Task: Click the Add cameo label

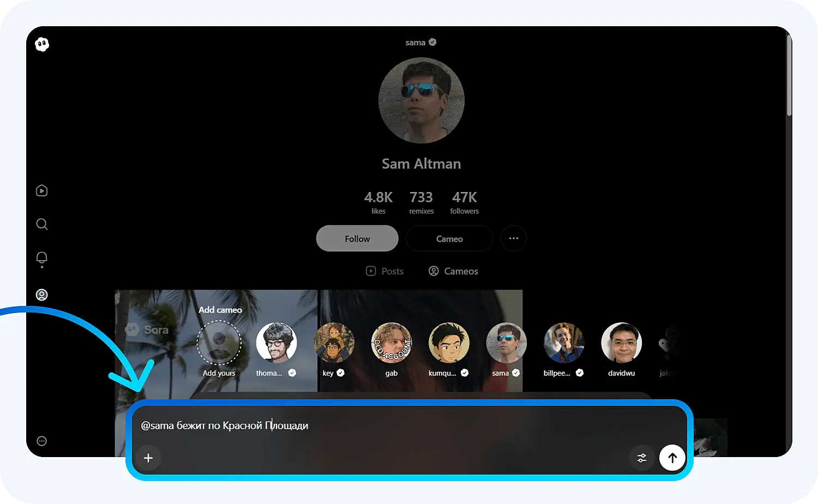Action: click(x=220, y=310)
